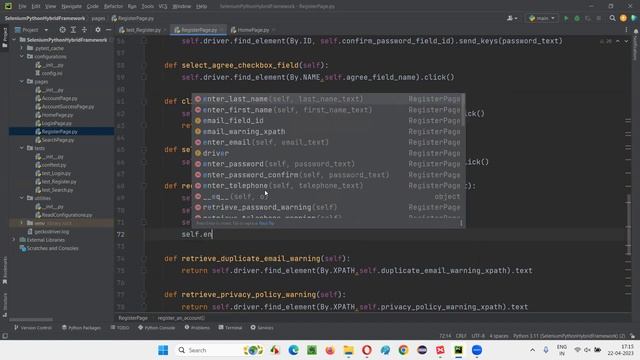
Task: Select LoginPage.py in project tree
Action: click(x=56, y=123)
